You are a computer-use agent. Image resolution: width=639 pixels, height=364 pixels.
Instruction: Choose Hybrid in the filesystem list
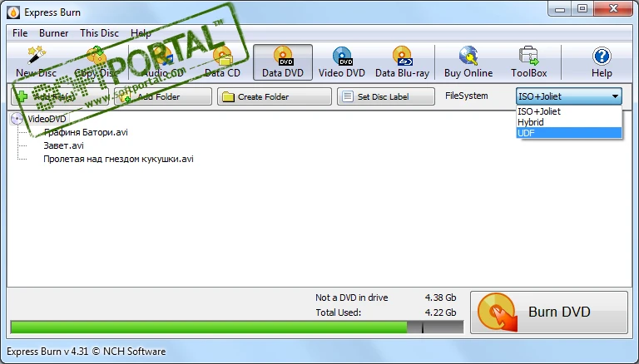(568, 122)
